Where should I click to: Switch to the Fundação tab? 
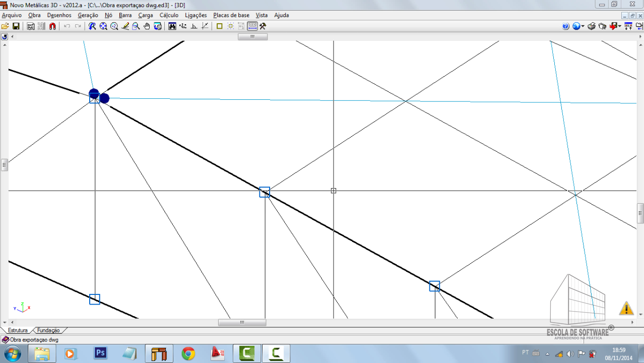tap(48, 331)
